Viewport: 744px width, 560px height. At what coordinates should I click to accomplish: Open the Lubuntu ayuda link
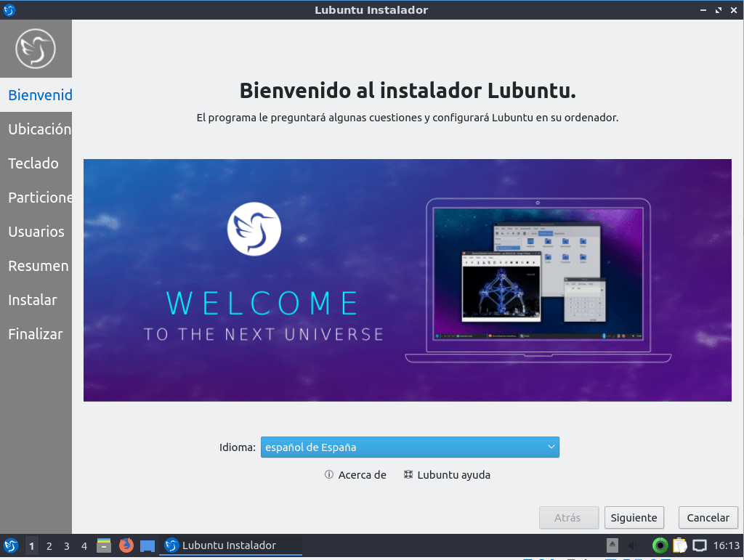(454, 474)
